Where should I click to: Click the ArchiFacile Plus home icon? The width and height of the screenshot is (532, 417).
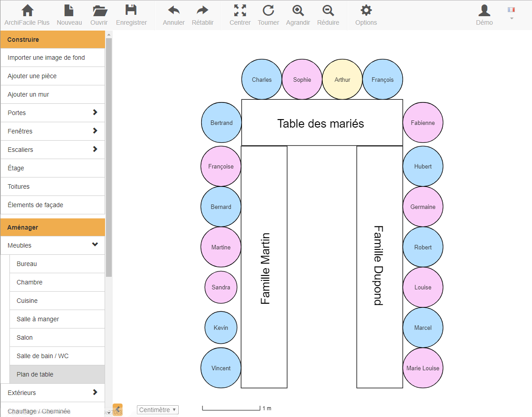[x=27, y=11]
